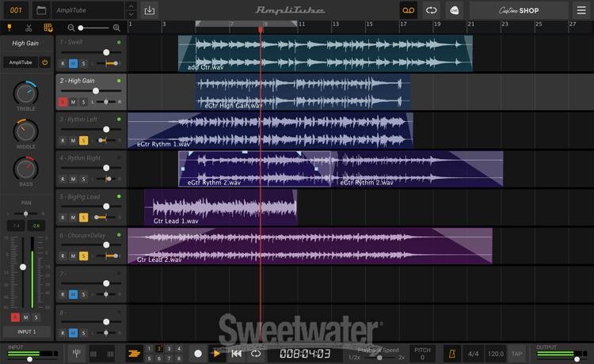Open the tape recorder view icon

pyautogui.click(x=409, y=10)
